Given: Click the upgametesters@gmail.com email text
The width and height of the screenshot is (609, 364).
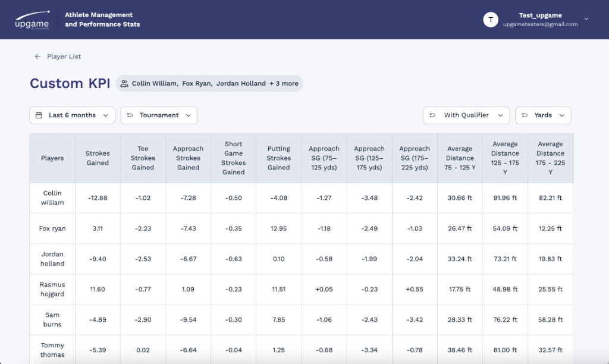Looking at the screenshot, I should click(540, 24).
